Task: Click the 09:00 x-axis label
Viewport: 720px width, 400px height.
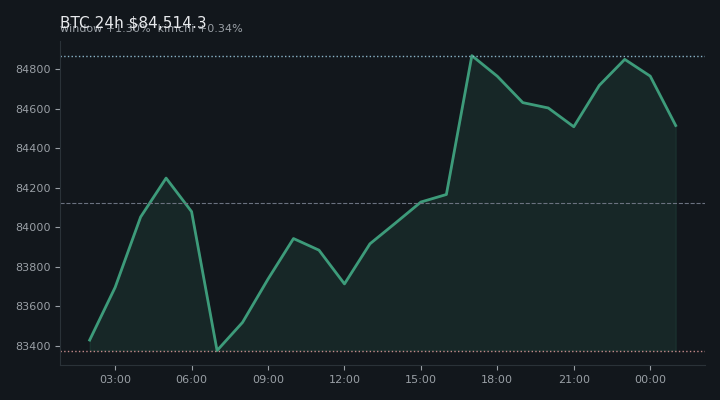Action: click(x=268, y=379)
